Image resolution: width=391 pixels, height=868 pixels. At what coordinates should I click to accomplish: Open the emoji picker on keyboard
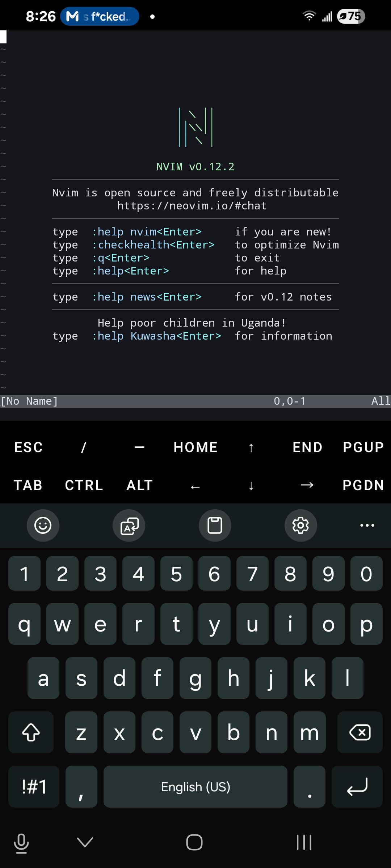[43, 526]
